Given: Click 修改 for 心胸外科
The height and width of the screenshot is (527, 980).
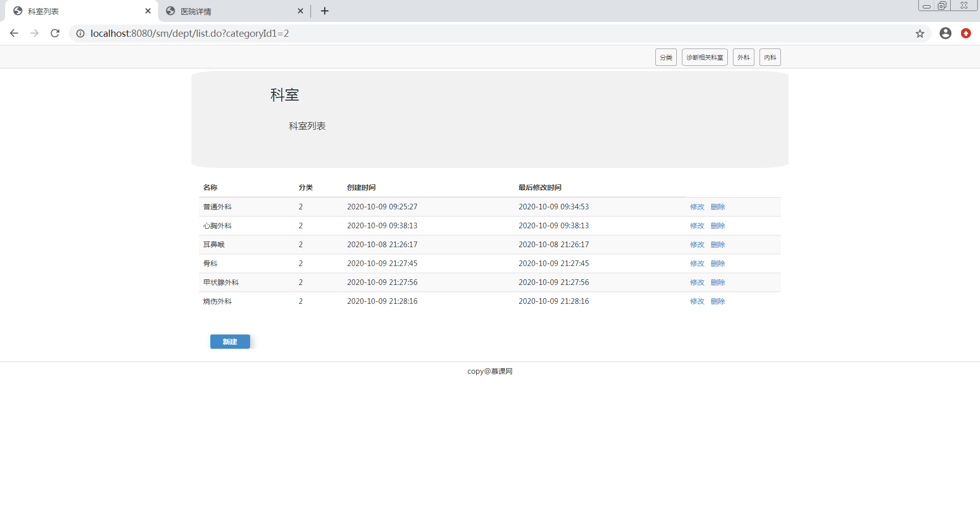Looking at the screenshot, I should point(697,226).
